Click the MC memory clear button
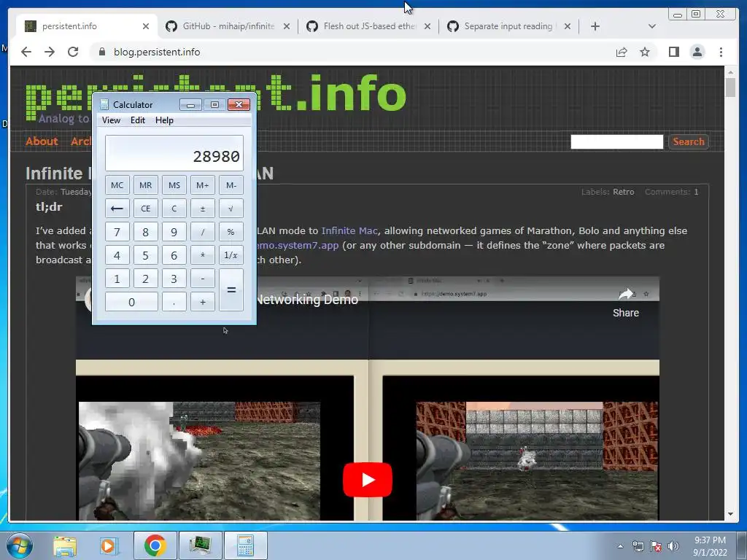This screenshot has width=747, height=560. click(117, 185)
